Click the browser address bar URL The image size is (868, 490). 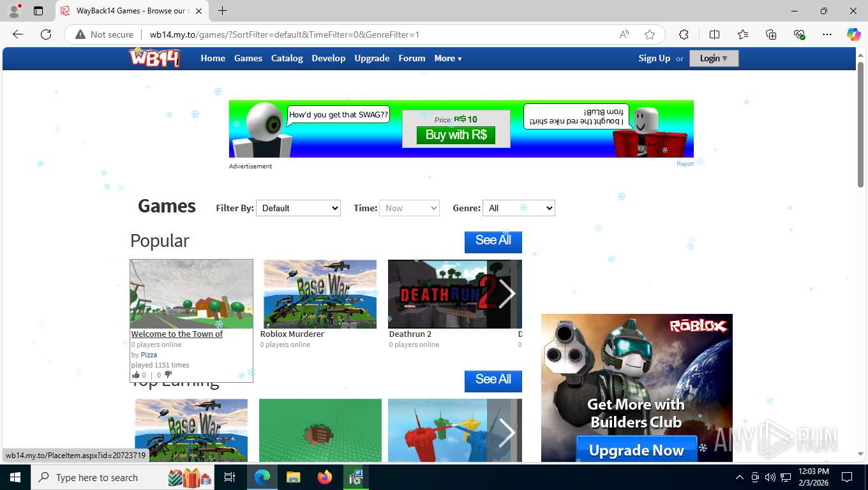click(285, 34)
